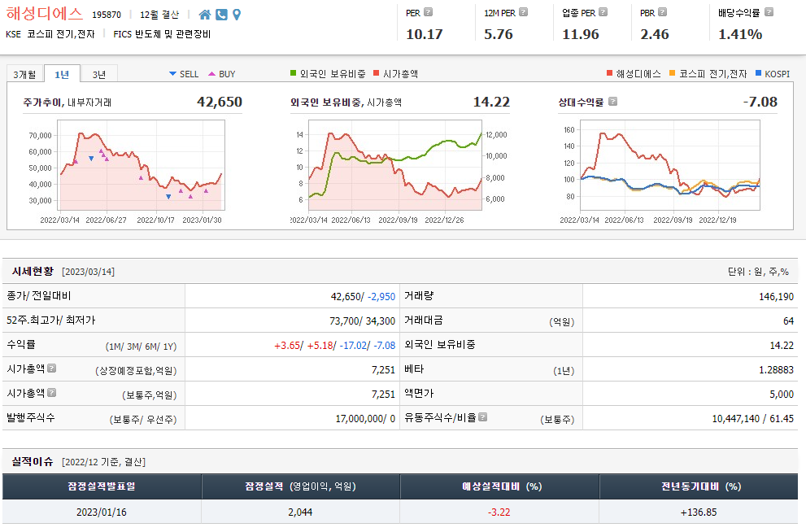Click 52주 최고가/최저가 value 73,700/ 34,300

[363, 321]
